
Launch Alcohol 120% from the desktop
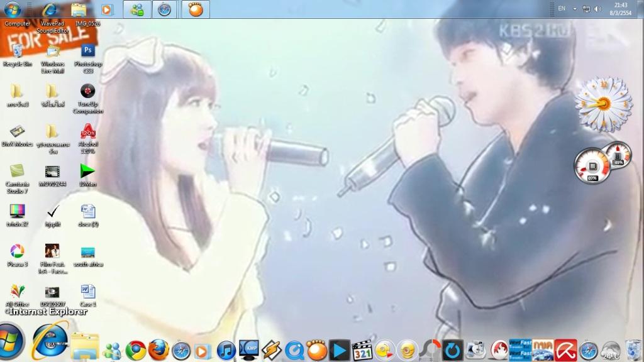[87, 139]
